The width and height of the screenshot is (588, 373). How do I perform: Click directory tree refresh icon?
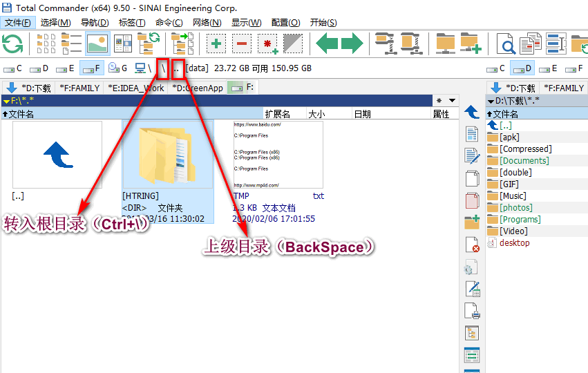coord(149,43)
